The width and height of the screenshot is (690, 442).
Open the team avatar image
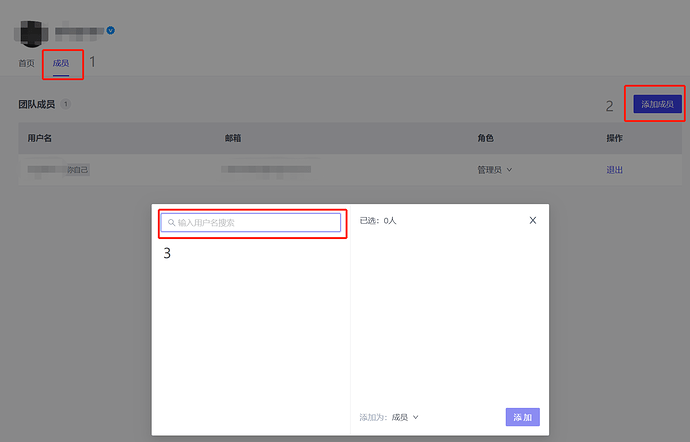point(31,33)
